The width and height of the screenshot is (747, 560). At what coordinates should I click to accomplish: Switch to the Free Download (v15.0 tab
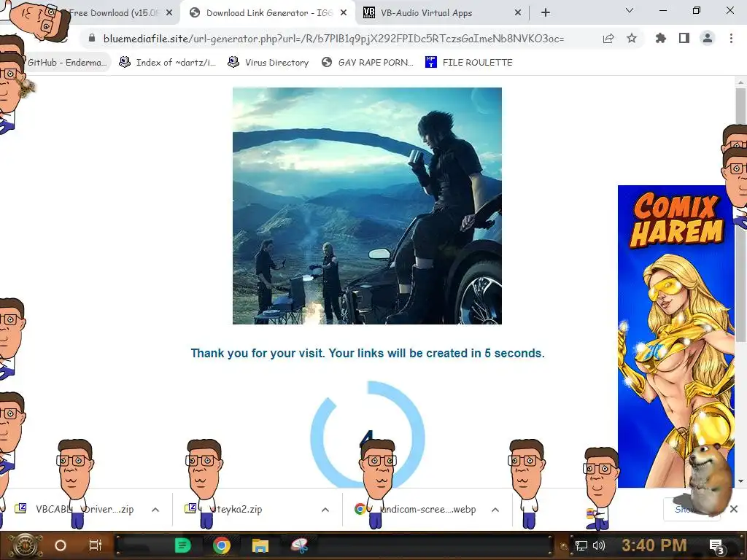point(115,13)
